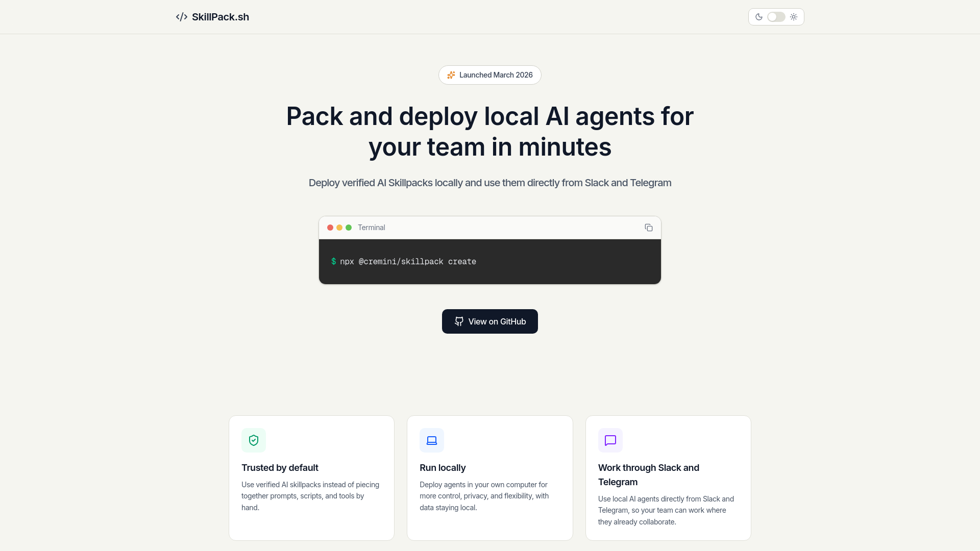
Task: Click the purple chat bubble icon
Action: tap(610, 440)
